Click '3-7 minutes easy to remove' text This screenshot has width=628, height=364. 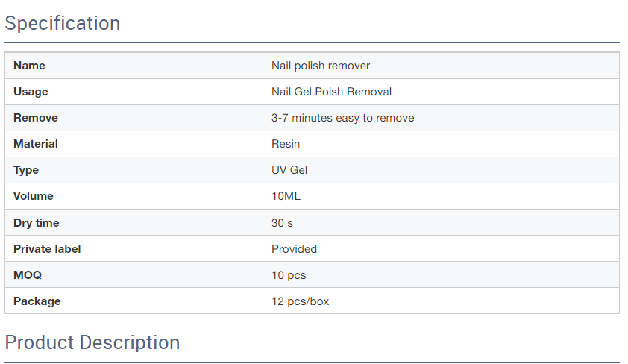[x=343, y=118]
